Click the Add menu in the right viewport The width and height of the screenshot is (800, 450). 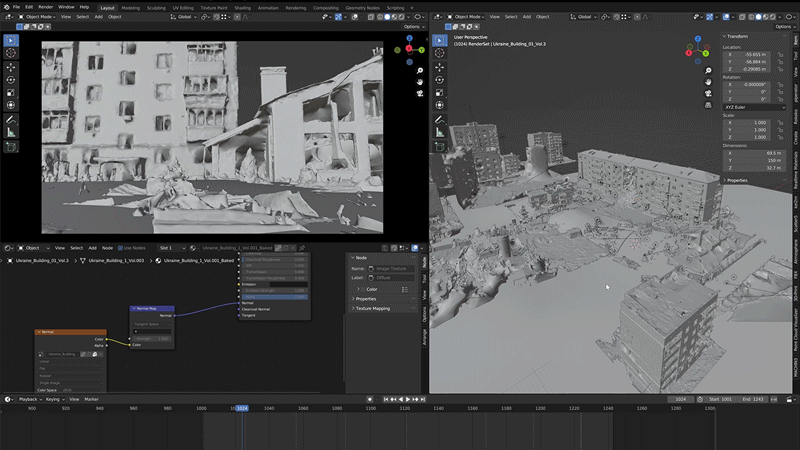pos(527,17)
